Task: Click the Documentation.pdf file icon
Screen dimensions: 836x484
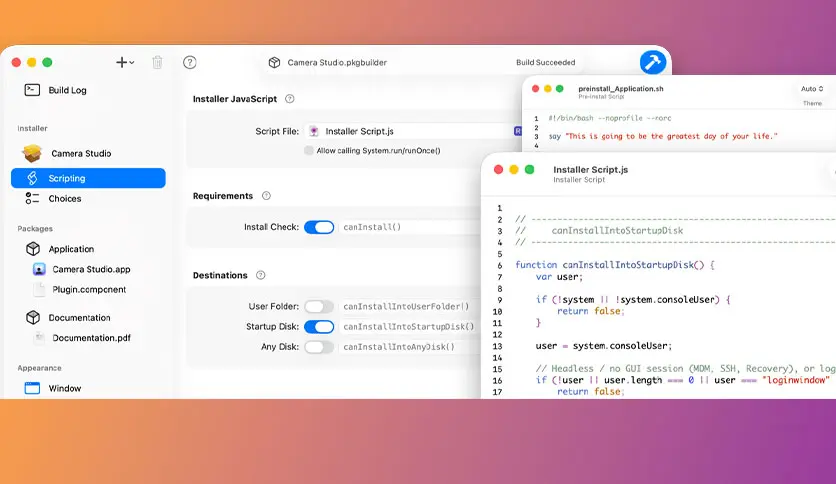Action: [x=39, y=337]
